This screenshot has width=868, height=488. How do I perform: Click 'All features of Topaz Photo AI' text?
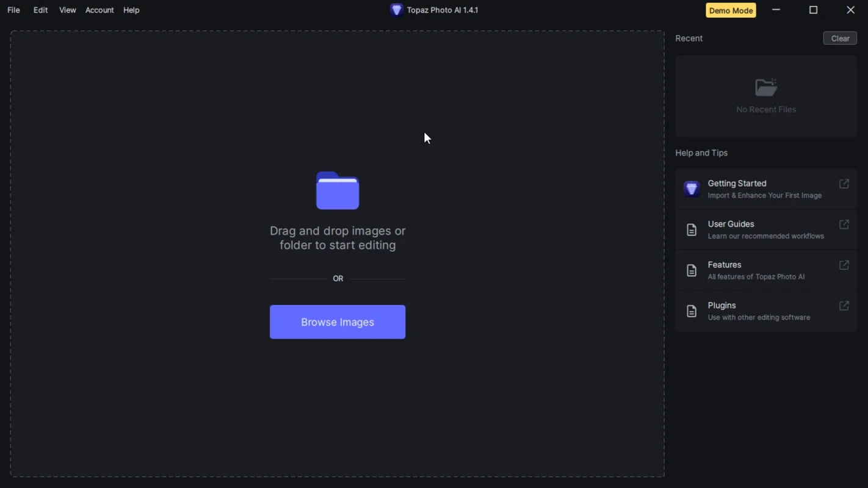point(756,277)
